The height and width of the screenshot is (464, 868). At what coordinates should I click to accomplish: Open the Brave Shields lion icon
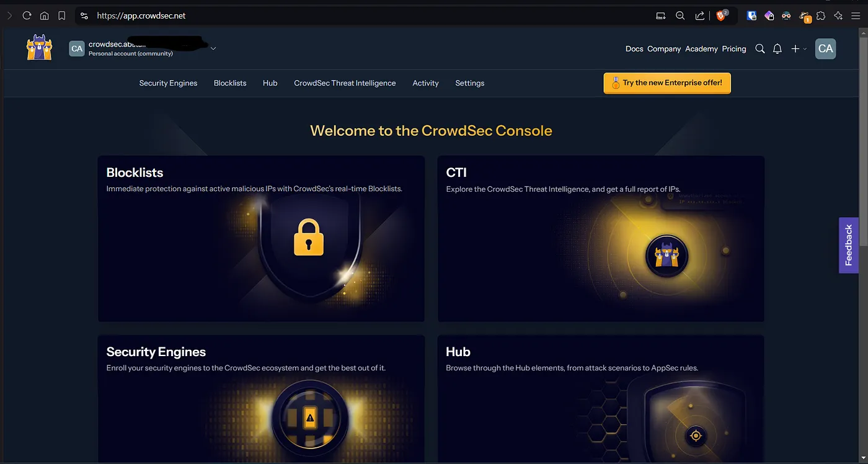tap(721, 16)
